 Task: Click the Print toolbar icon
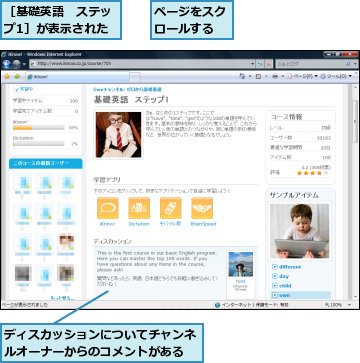coord(275,77)
